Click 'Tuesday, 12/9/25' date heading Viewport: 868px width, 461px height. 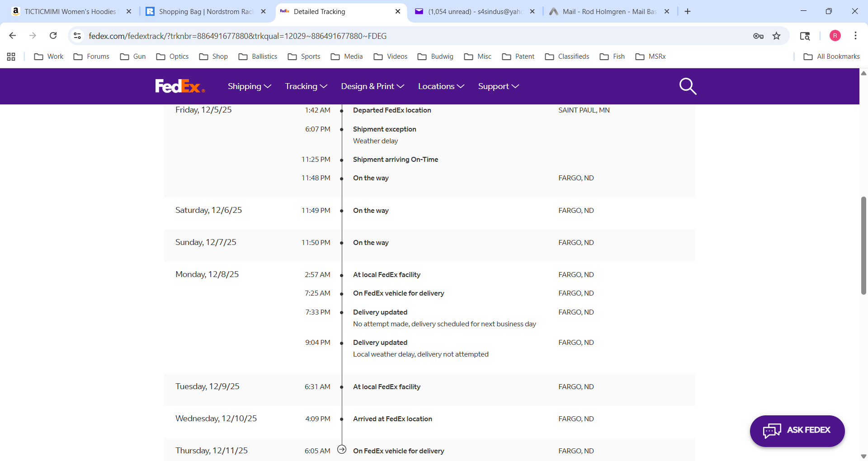tap(208, 386)
